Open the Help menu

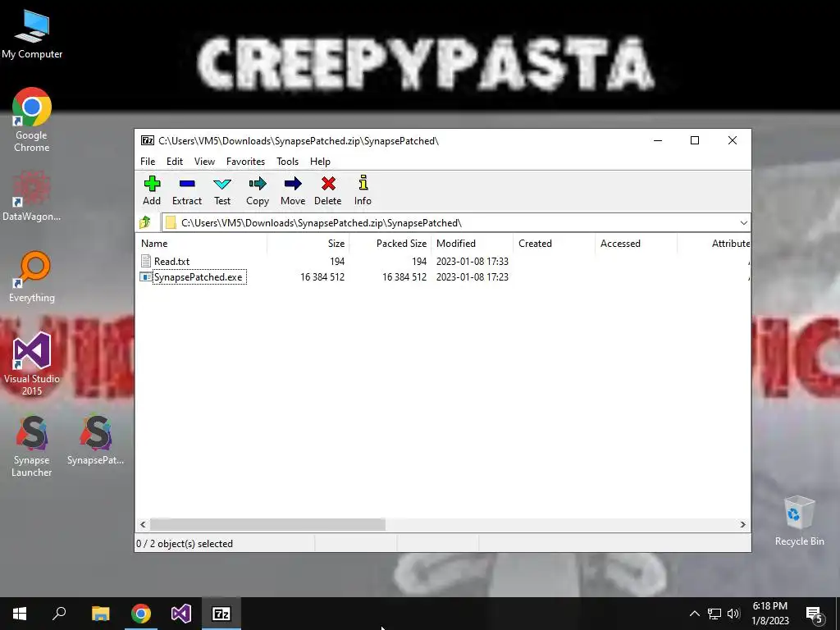click(321, 162)
